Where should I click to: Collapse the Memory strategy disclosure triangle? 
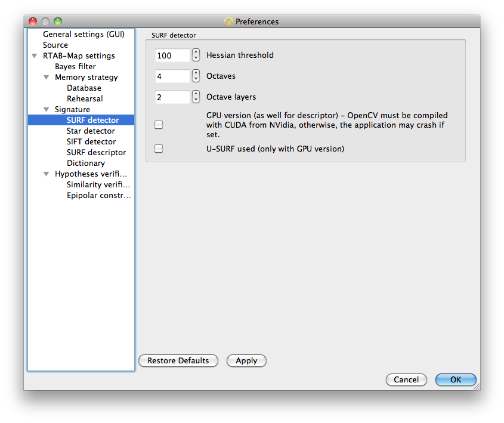(47, 78)
